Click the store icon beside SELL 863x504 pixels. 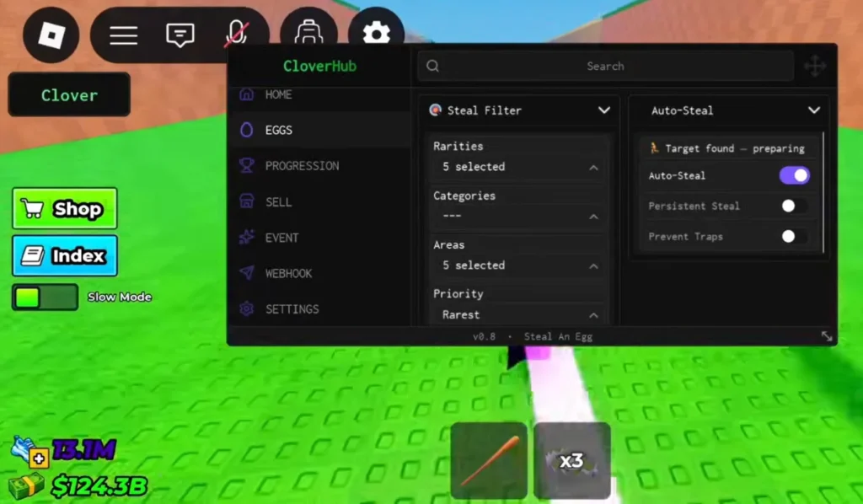pos(247,201)
